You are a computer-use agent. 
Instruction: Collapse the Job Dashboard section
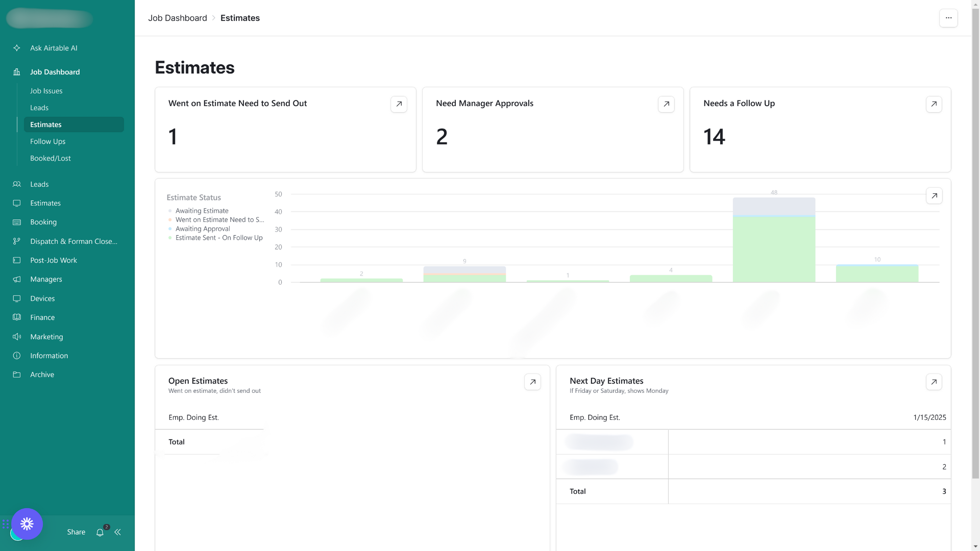click(x=55, y=72)
